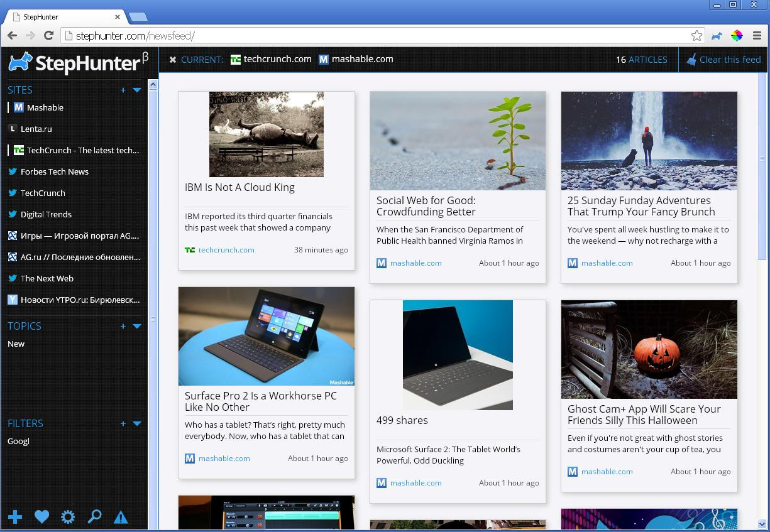Click the Mashable icon in the sites list

19,107
